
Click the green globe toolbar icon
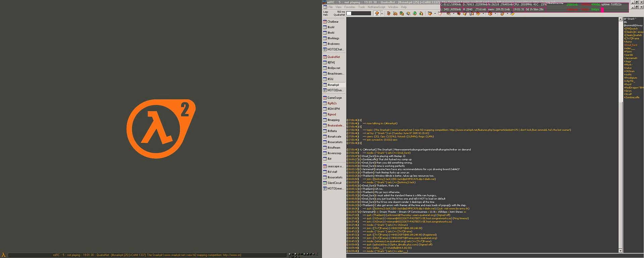(415, 13)
